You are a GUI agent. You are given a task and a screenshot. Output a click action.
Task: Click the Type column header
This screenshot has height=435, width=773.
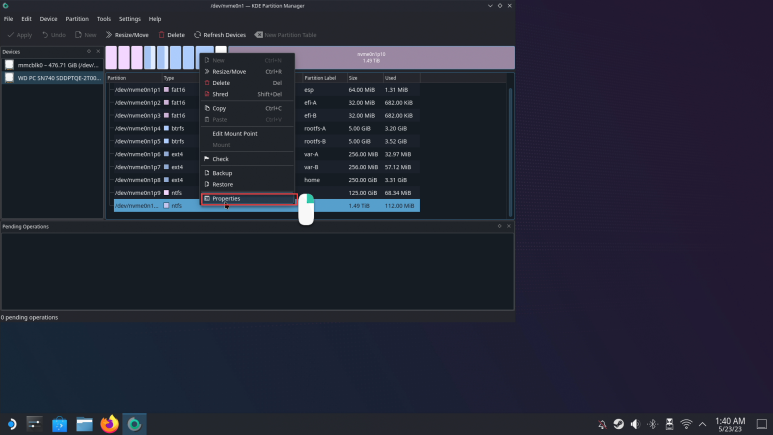[x=180, y=78]
